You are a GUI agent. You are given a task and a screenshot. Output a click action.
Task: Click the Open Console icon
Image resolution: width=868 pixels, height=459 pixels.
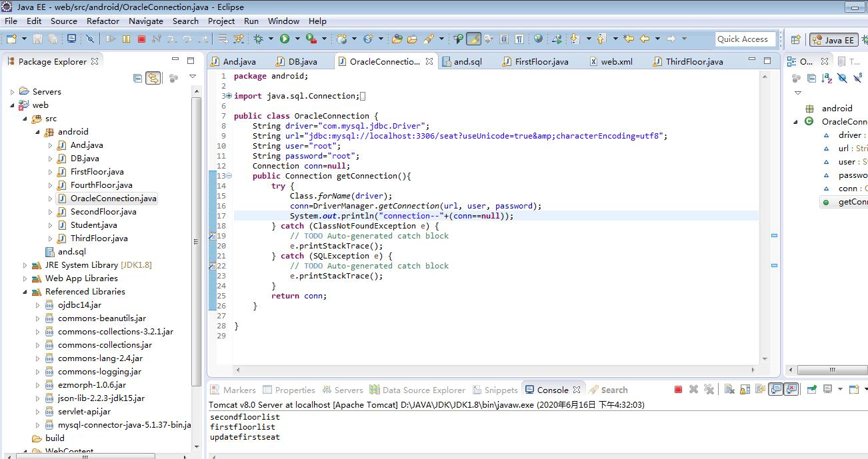tap(854, 390)
